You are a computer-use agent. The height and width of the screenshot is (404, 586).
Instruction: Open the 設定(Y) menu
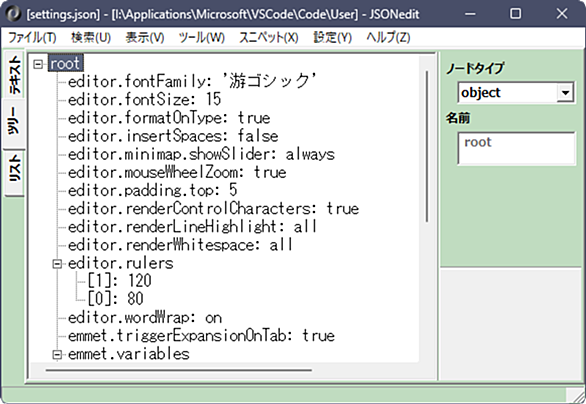[332, 37]
